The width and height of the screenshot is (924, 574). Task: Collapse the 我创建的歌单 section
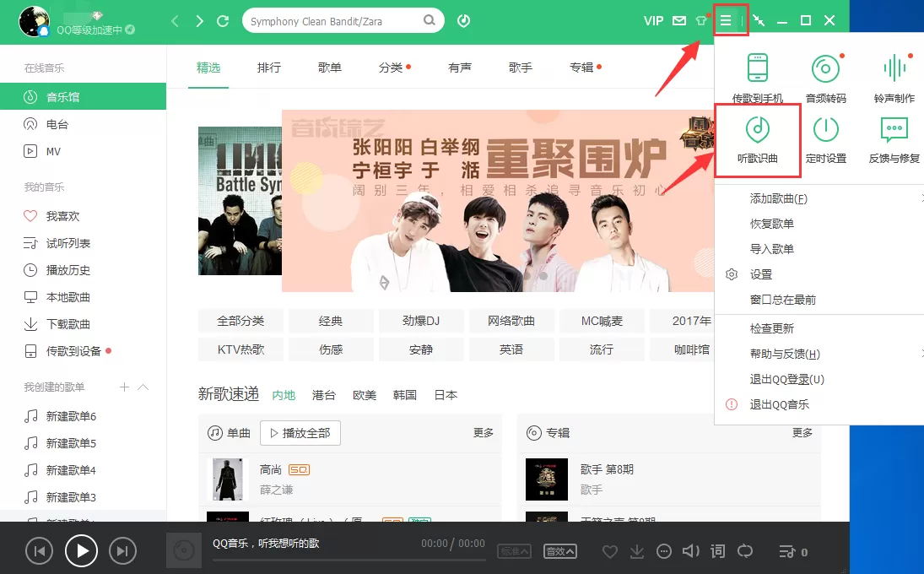(x=143, y=387)
